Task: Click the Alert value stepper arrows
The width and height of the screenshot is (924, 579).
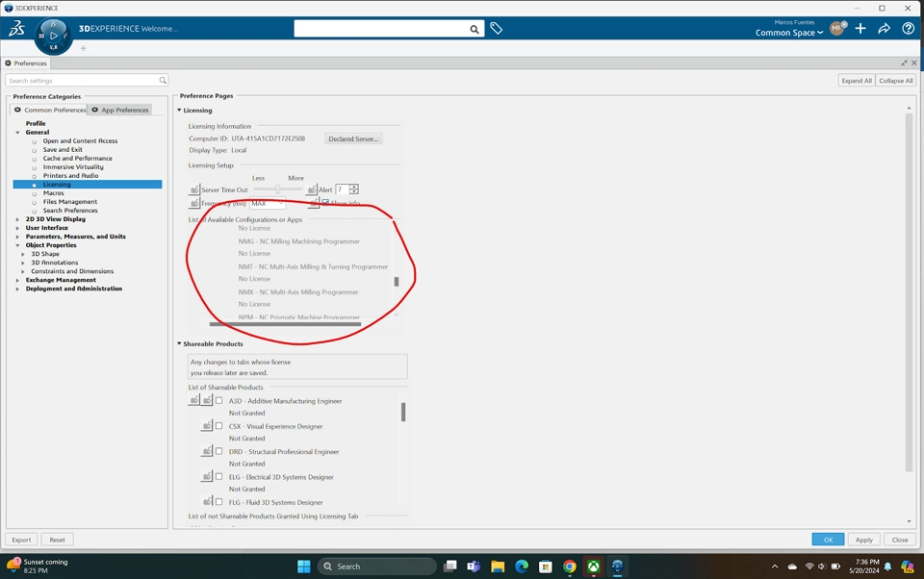Action: coord(353,189)
